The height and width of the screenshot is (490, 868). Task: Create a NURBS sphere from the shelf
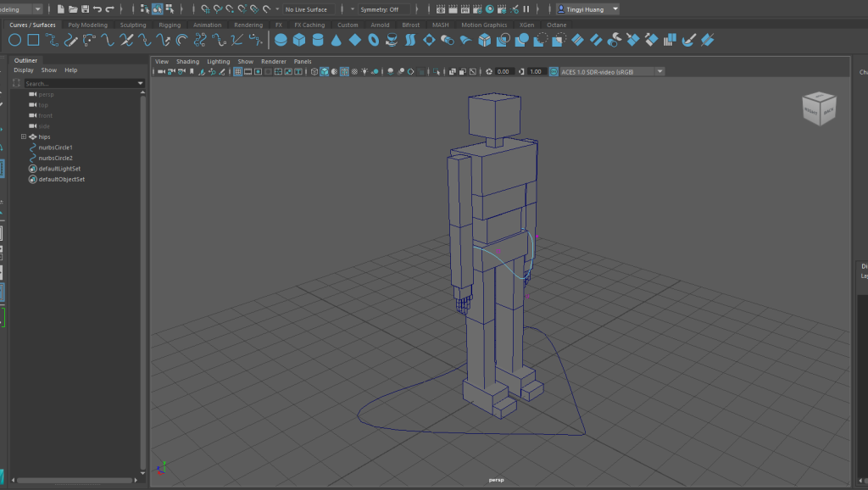point(281,40)
